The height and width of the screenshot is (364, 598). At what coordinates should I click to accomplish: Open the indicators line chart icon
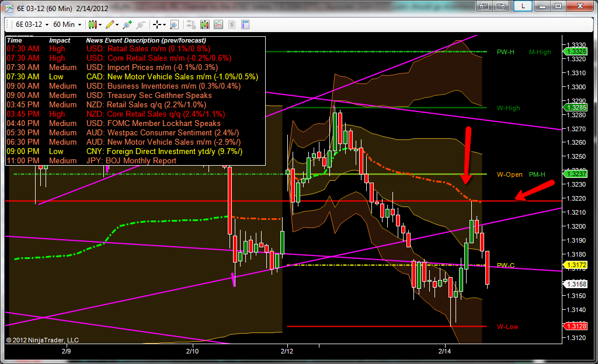pyautogui.click(x=218, y=24)
